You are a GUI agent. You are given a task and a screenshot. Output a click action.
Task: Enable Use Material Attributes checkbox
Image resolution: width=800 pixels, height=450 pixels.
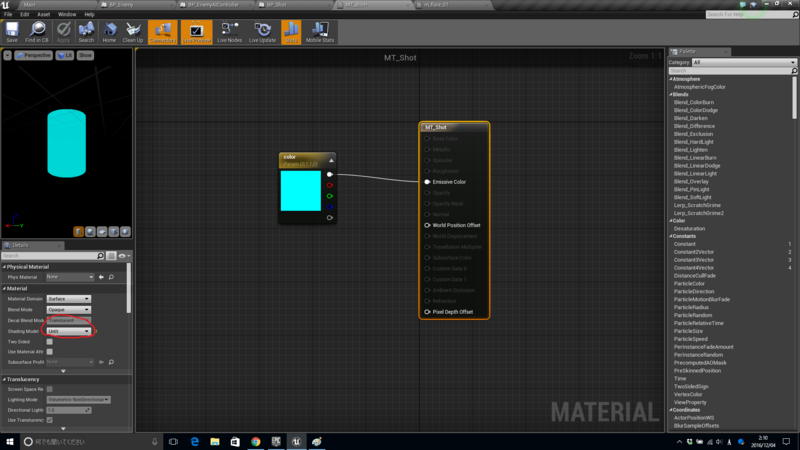(49, 352)
